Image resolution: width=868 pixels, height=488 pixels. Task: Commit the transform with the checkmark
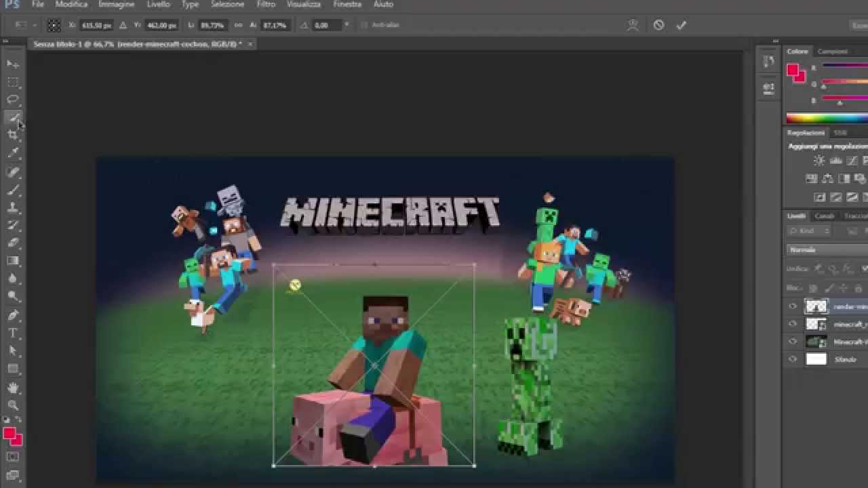click(x=682, y=25)
